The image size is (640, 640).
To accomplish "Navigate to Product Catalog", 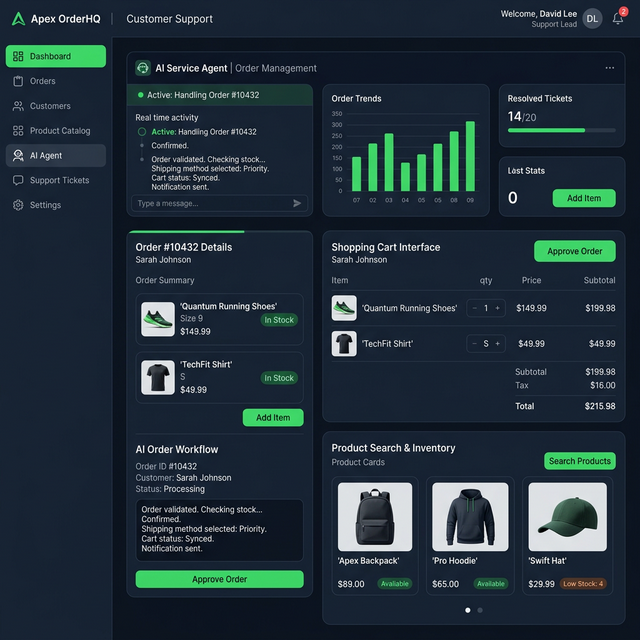I will pos(56,131).
